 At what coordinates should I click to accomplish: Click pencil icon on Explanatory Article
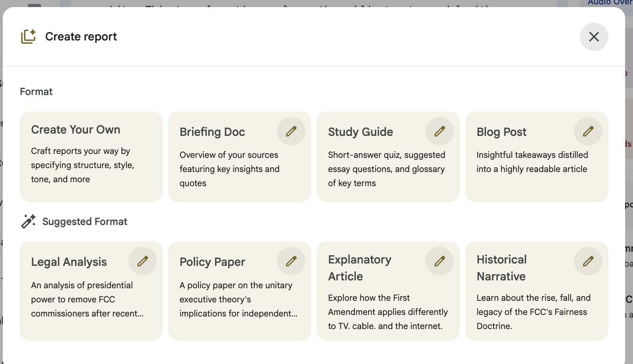click(x=440, y=261)
